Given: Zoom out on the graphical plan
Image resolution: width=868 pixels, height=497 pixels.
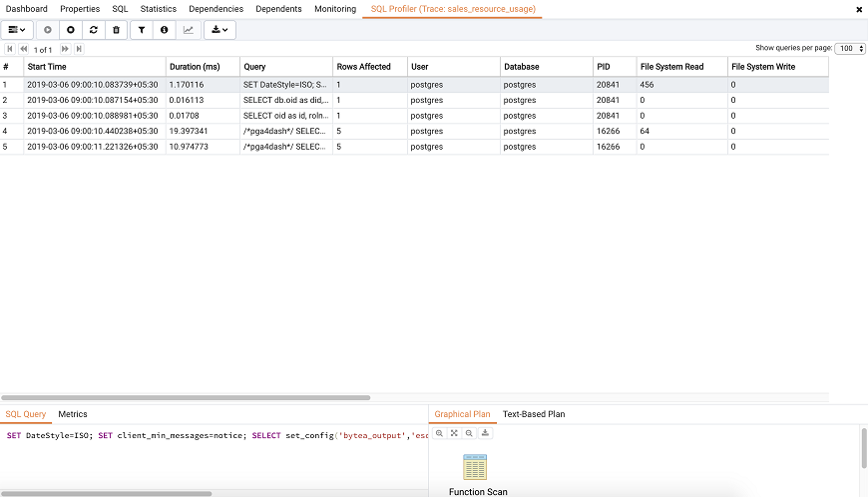Looking at the screenshot, I should click(x=469, y=433).
